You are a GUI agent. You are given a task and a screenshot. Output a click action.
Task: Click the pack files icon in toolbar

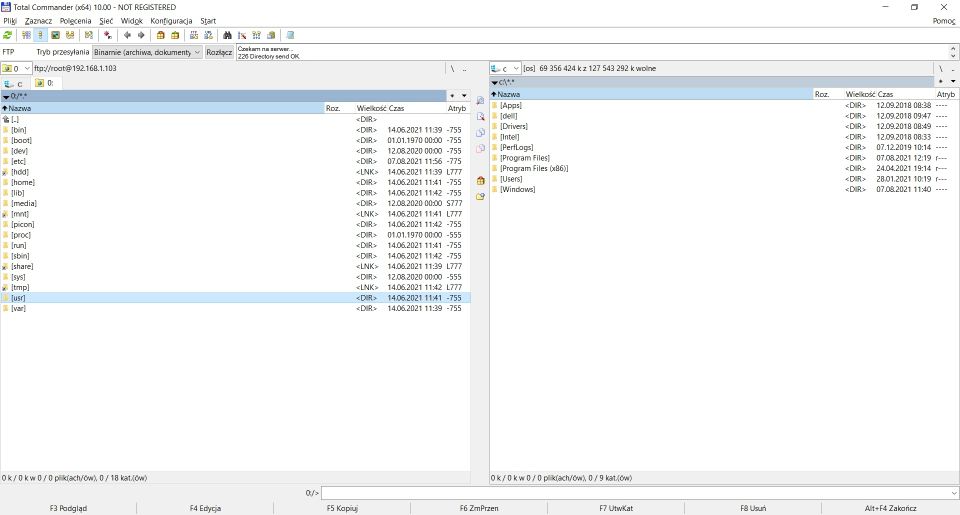(160, 35)
